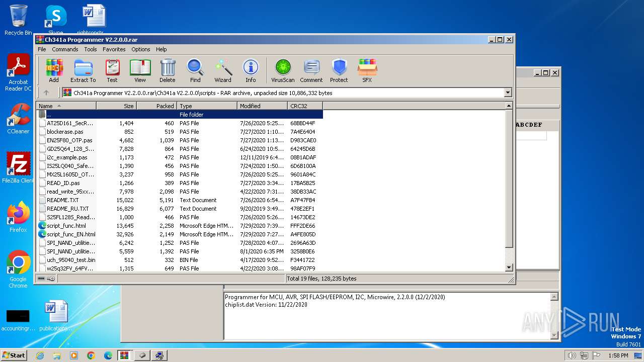The width and height of the screenshot is (644, 362).
Task: Open the Favorites menu
Action: click(x=114, y=49)
